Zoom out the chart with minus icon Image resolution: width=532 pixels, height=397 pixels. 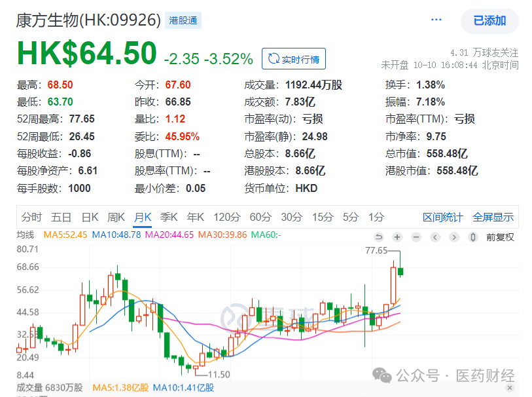[x=416, y=237]
